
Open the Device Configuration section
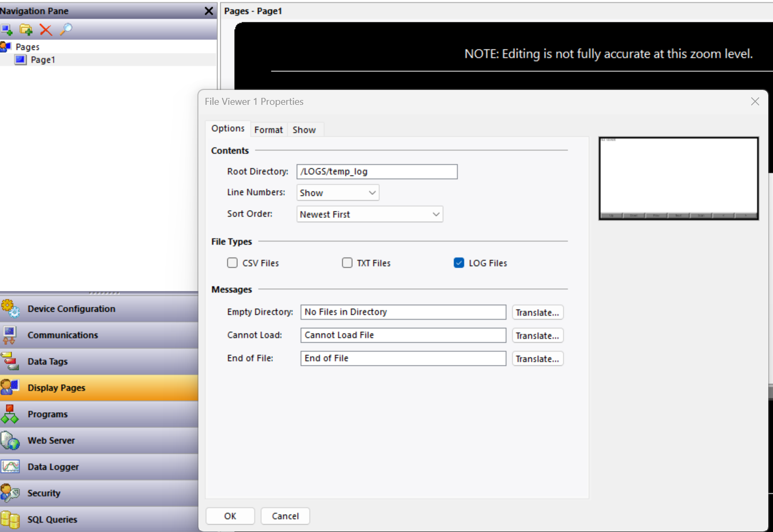[71, 309]
